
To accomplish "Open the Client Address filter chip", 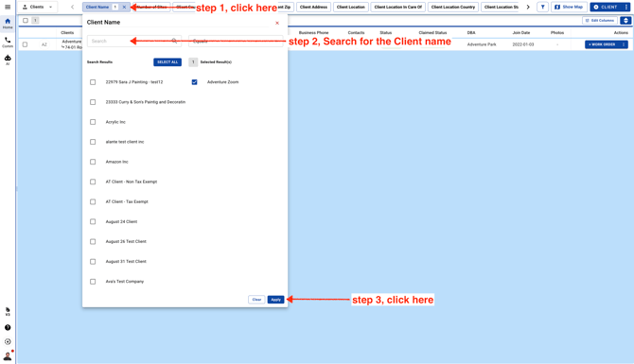I will (x=314, y=7).
